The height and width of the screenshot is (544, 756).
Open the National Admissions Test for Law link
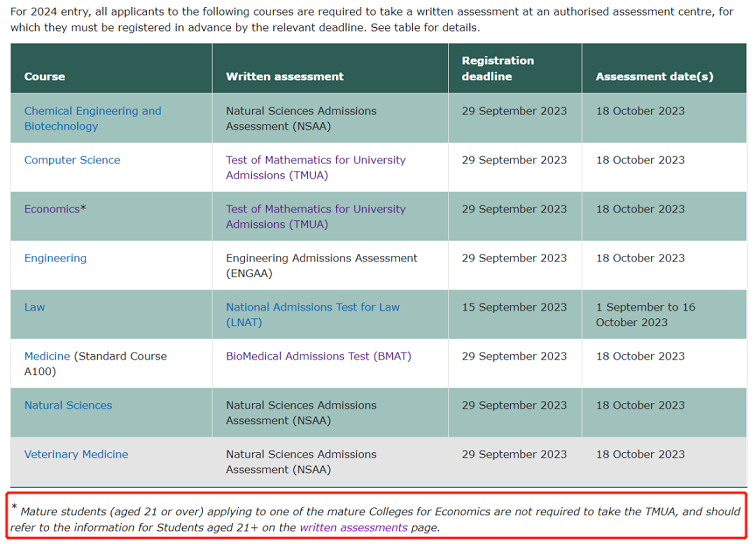pos(313,314)
